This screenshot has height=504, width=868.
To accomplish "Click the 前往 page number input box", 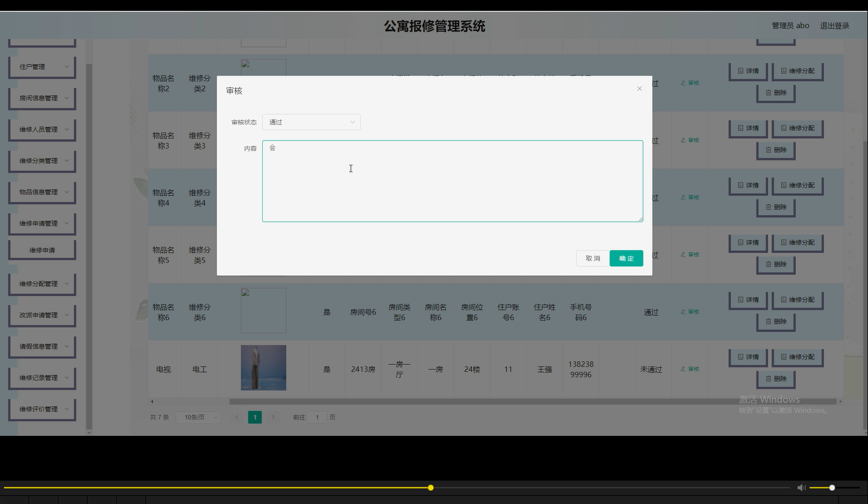I will [x=317, y=417].
